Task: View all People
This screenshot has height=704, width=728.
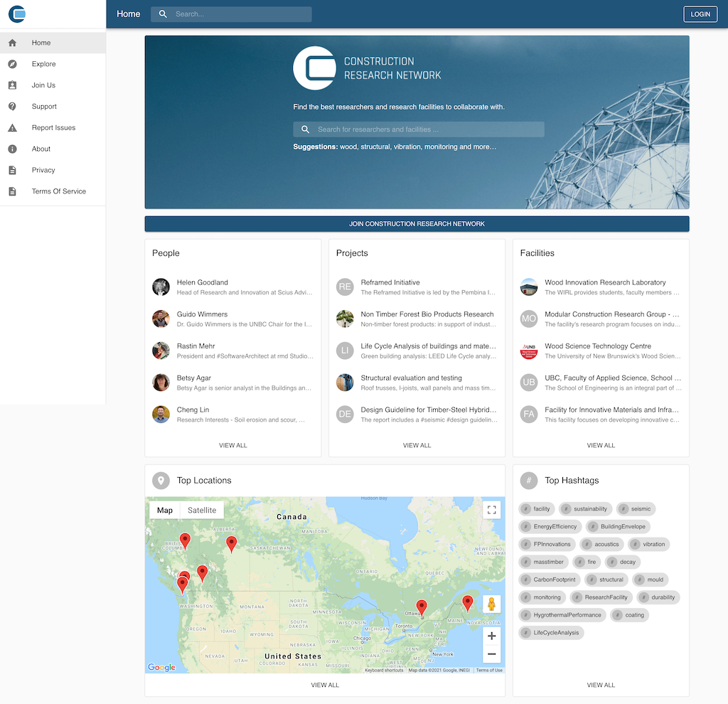Action: (x=232, y=445)
